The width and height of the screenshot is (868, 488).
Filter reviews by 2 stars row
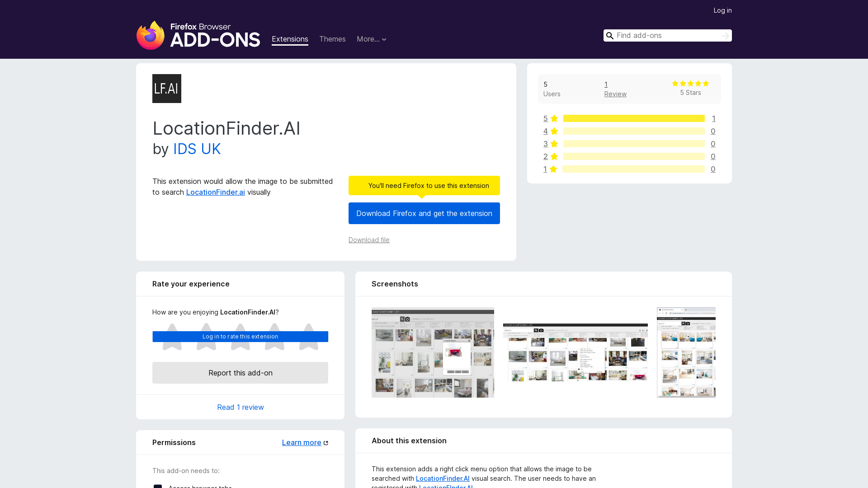click(x=629, y=156)
